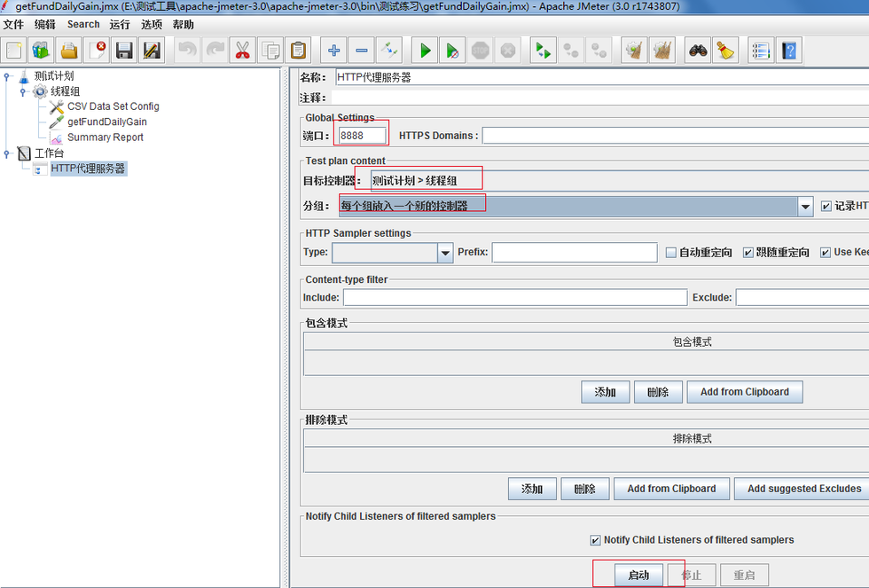Save the test plan with floppy icon
Screen dimensions: 869x588
click(124, 51)
